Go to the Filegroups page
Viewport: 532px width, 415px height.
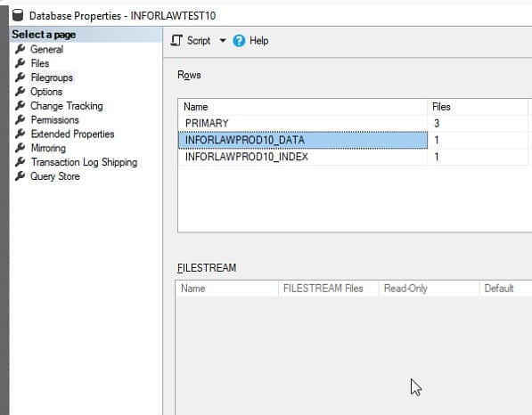(52, 77)
